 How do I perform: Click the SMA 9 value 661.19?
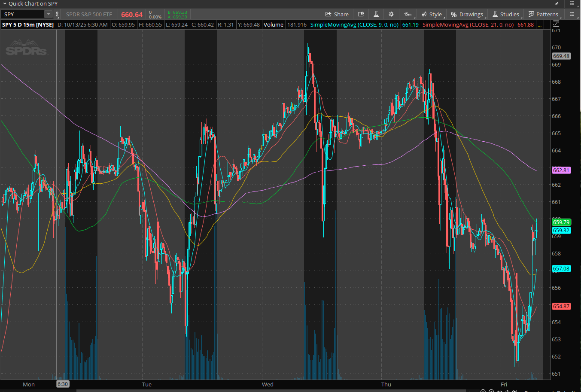410,24
